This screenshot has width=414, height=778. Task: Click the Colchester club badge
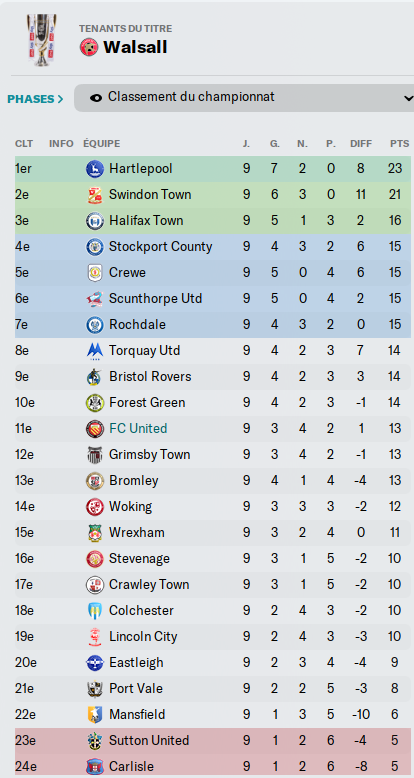95,610
